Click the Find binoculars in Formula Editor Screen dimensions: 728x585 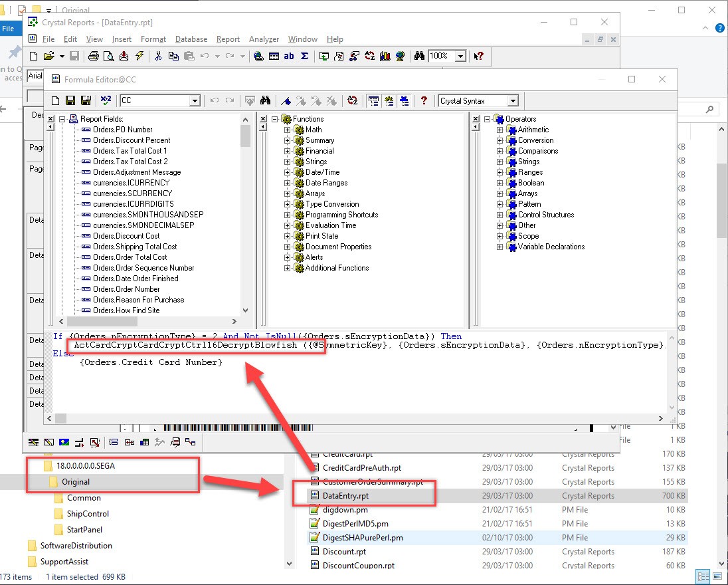click(x=265, y=101)
